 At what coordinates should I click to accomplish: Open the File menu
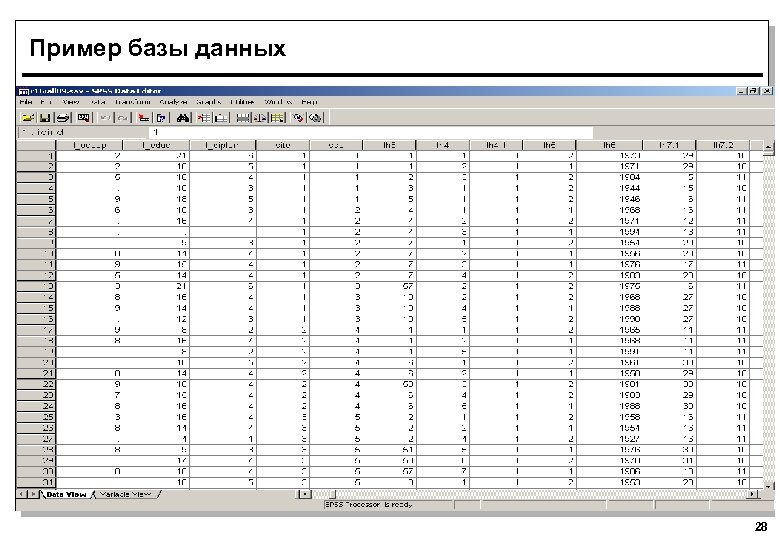pos(26,102)
